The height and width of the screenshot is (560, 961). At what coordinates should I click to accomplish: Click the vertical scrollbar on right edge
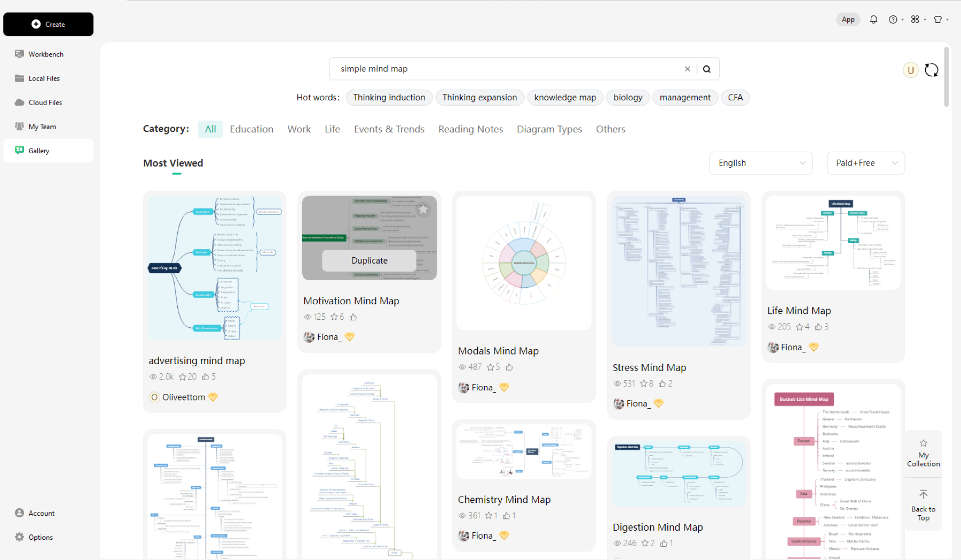tap(947, 76)
